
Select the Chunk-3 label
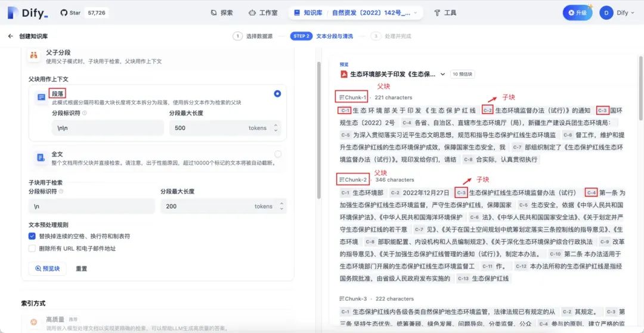click(355, 298)
